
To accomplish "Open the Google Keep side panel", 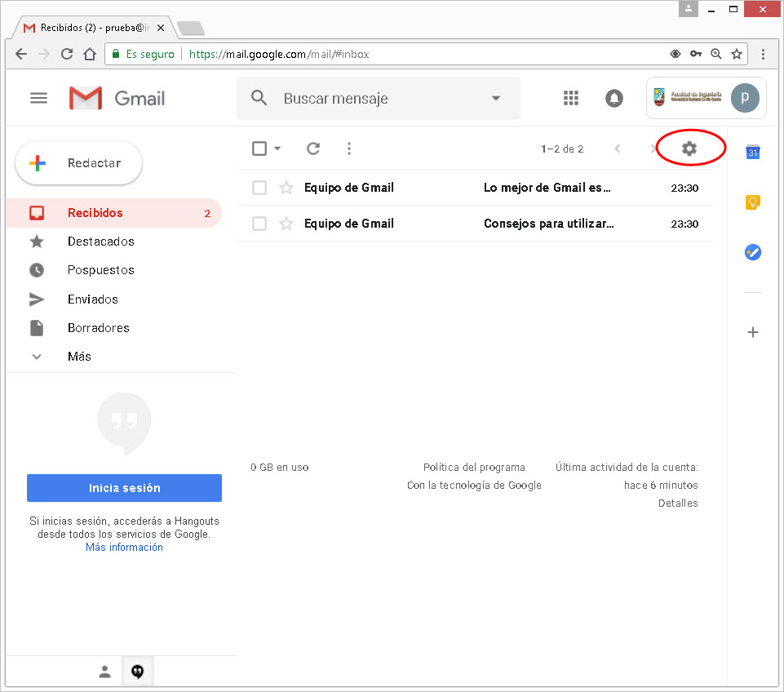I will (x=752, y=202).
